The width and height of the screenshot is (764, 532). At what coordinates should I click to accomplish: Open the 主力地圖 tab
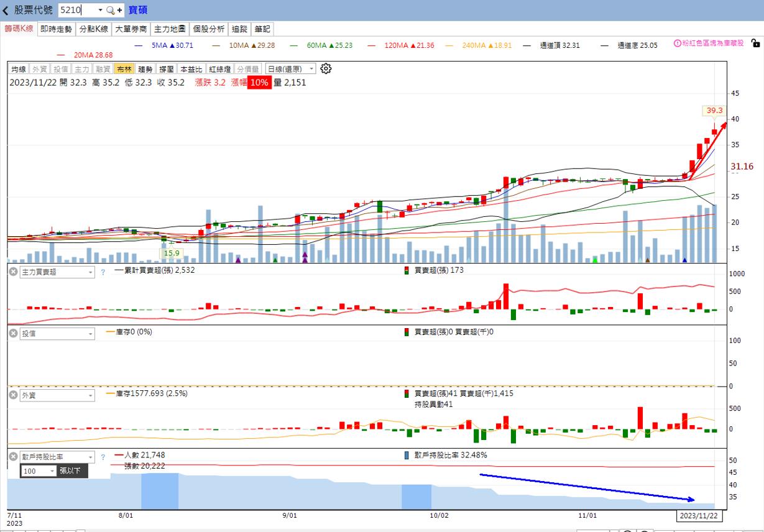(x=170, y=29)
